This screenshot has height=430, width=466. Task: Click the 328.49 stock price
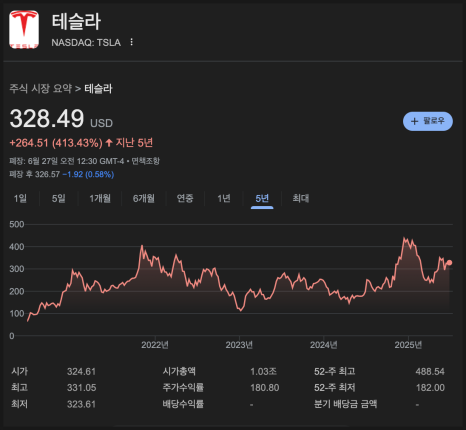click(x=47, y=119)
